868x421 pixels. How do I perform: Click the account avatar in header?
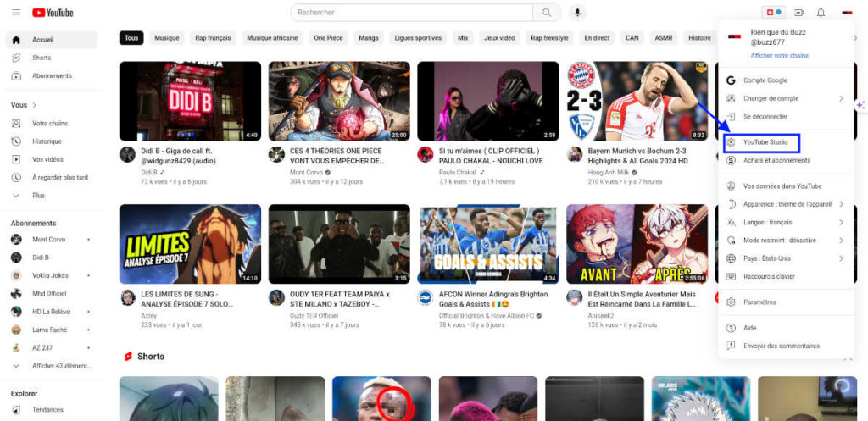[x=847, y=12]
